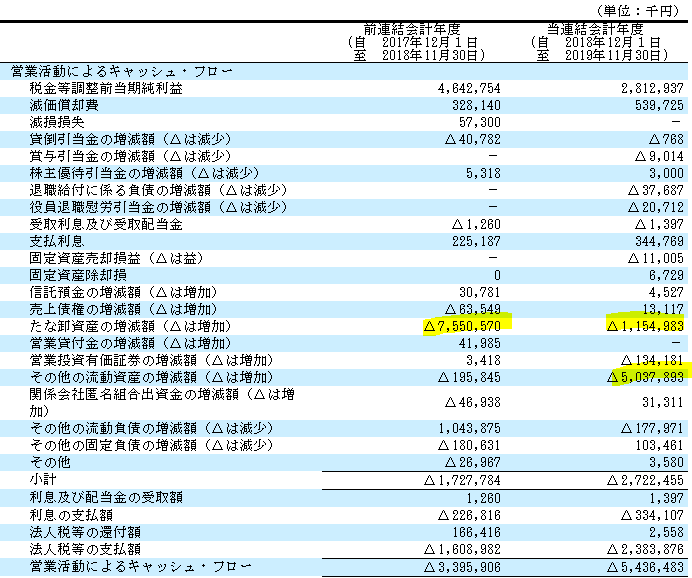Click the value △63,549
Screen dimensions: 692x578
tap(473, 309)
